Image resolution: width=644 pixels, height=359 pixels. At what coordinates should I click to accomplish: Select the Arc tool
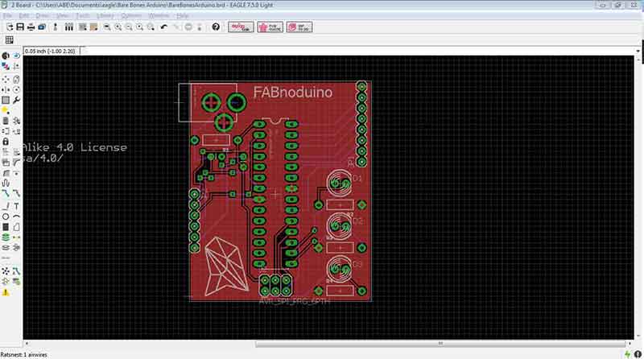click(x=16, y=217)
